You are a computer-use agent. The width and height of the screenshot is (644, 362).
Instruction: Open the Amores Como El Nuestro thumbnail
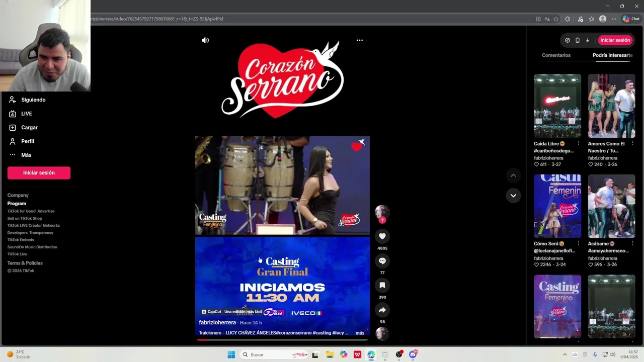(611, 106)
